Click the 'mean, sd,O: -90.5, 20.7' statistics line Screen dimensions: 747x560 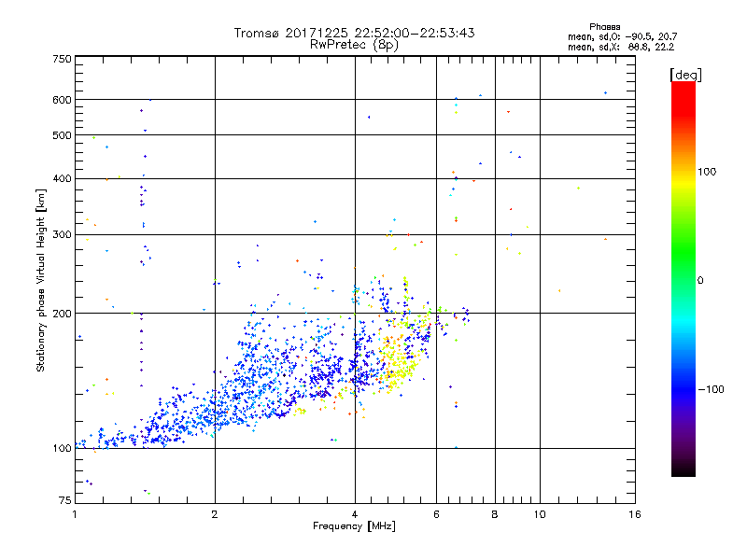pos(622,37)
